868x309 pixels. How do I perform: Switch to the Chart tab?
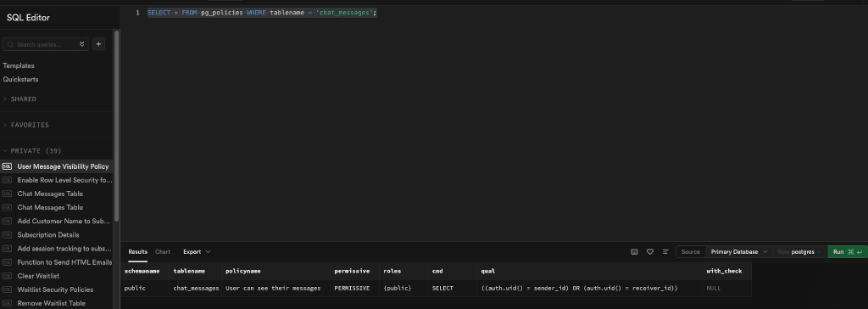coord(163,252)
